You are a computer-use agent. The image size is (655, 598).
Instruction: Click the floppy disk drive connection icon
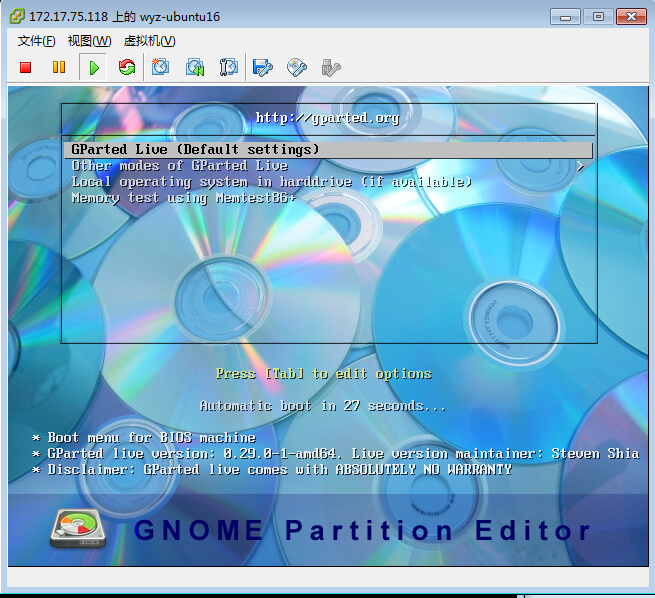[x=263, y=67]
